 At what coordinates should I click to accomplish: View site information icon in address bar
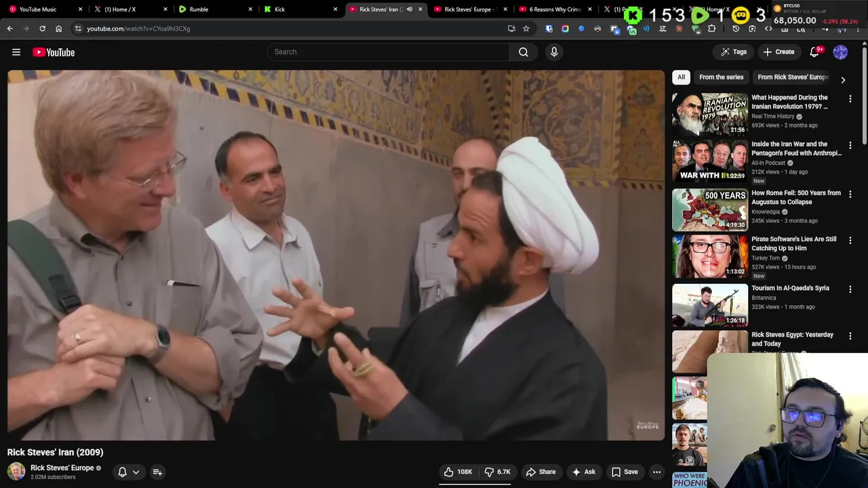[x=78, y=28]
